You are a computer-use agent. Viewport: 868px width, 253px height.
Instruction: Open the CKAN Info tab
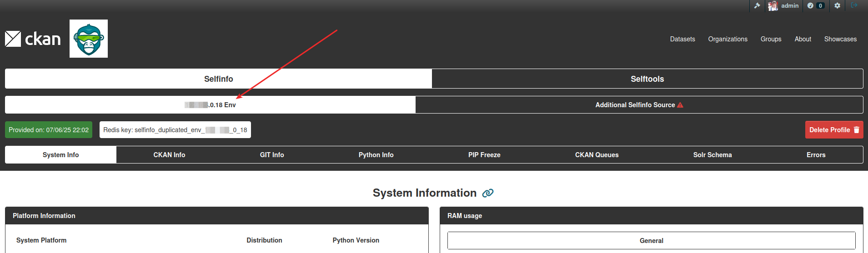click(x=169, y=154)
